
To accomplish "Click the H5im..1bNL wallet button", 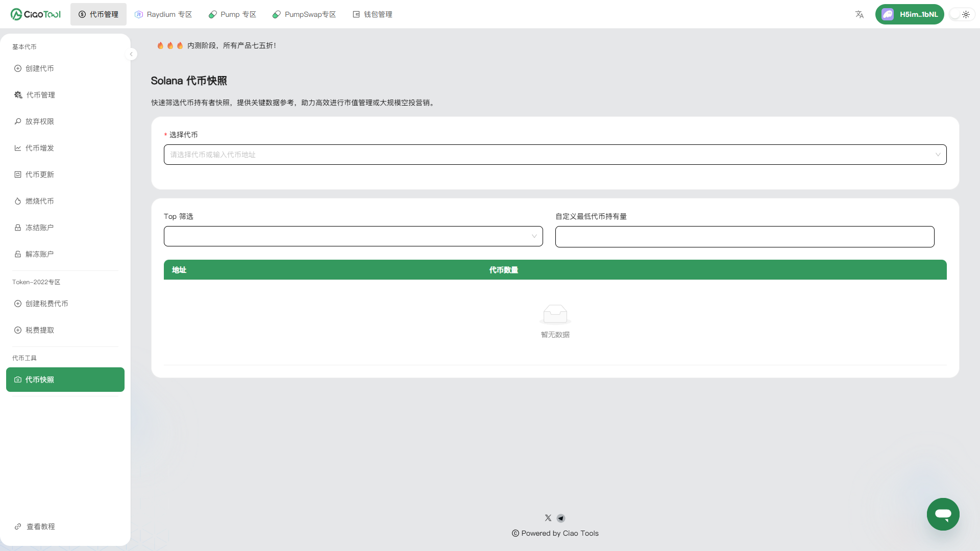I will coord(910,14).
